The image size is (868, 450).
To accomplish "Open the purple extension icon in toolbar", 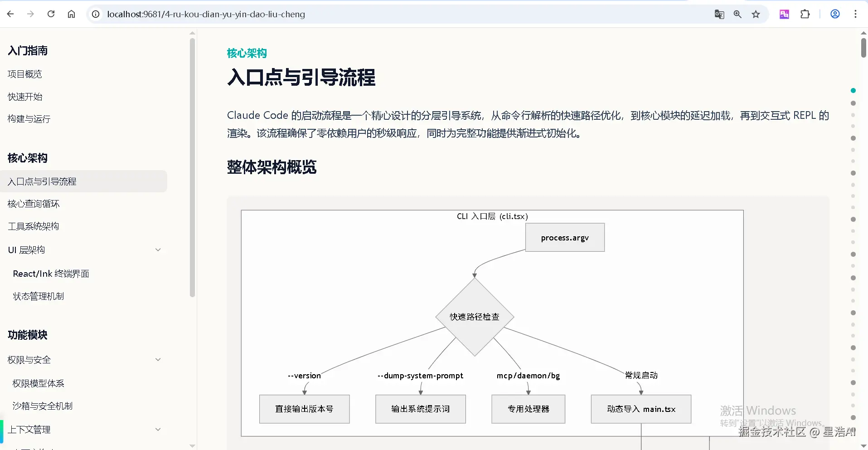I will click(784, 14).
